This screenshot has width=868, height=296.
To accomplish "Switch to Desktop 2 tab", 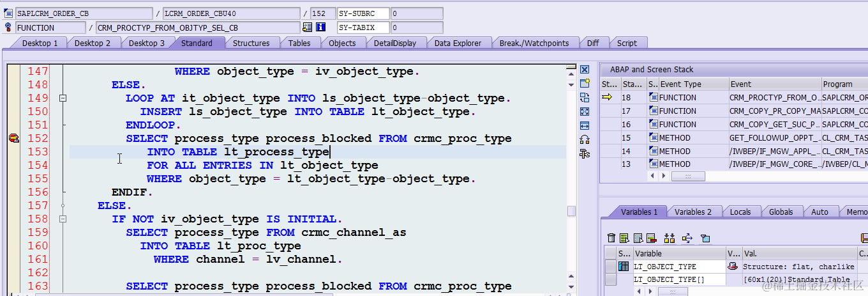I will (93, 43).
